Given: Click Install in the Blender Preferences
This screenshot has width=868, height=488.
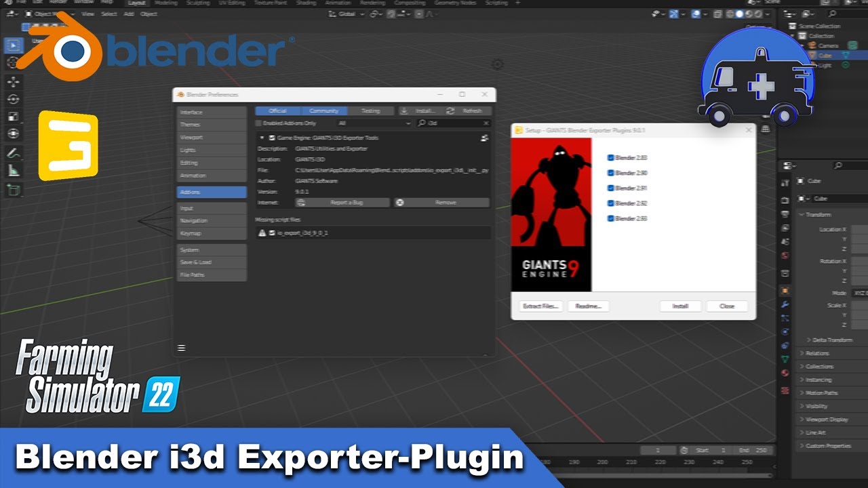Looking at the screenshot, I should pos(420,110).
